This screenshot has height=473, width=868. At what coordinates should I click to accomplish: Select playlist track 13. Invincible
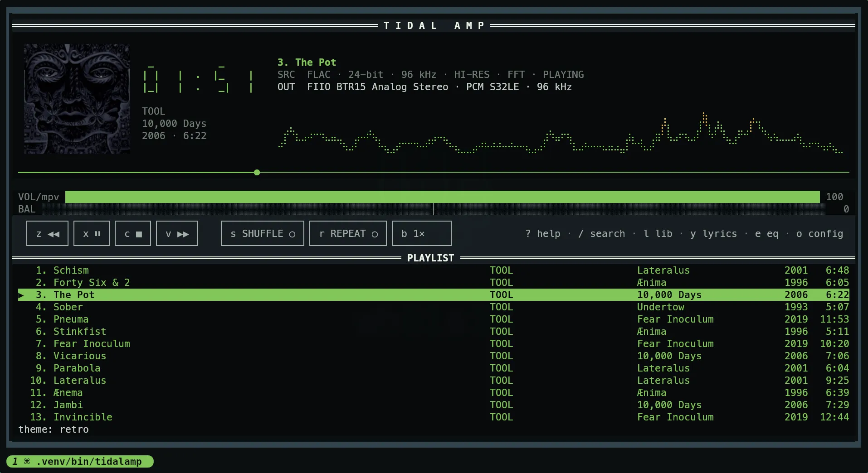pos(434,417)
